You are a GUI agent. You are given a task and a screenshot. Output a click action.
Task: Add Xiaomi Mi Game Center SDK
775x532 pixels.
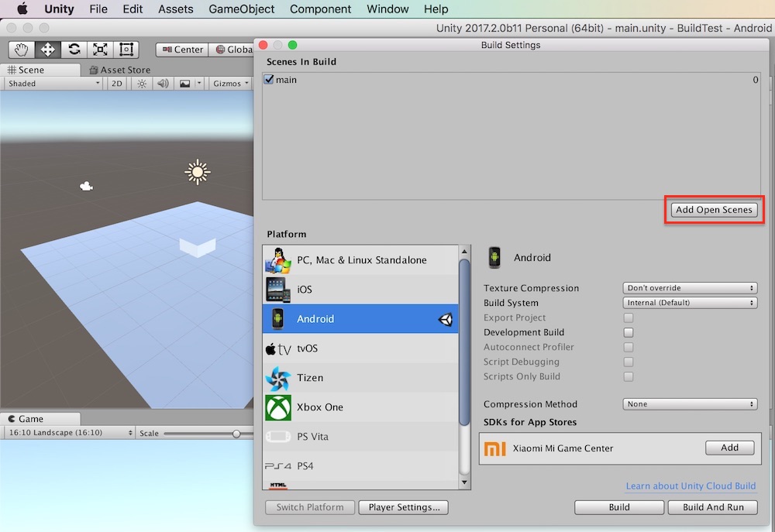729,448
